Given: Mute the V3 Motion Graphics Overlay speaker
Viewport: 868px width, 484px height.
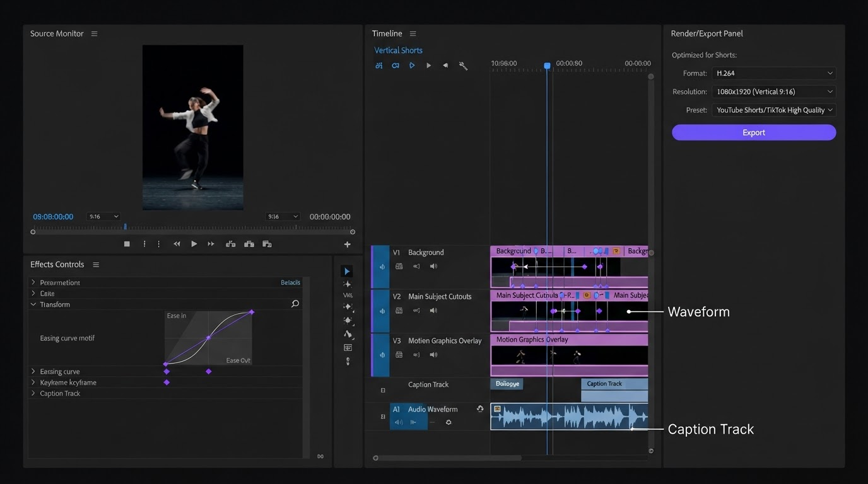Looking at the screenshot, I should pyautogui.click(x=433, y=355).
